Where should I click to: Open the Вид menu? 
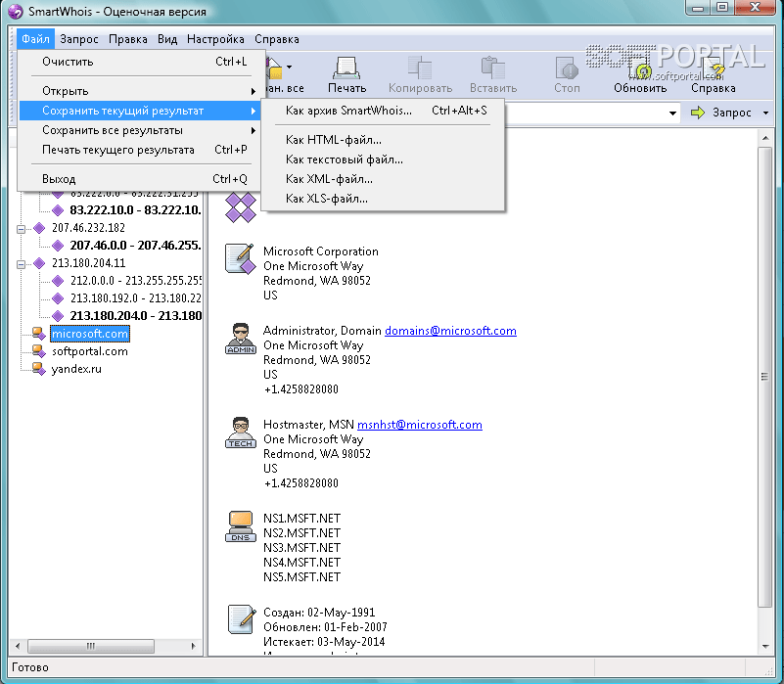[167, 39]
